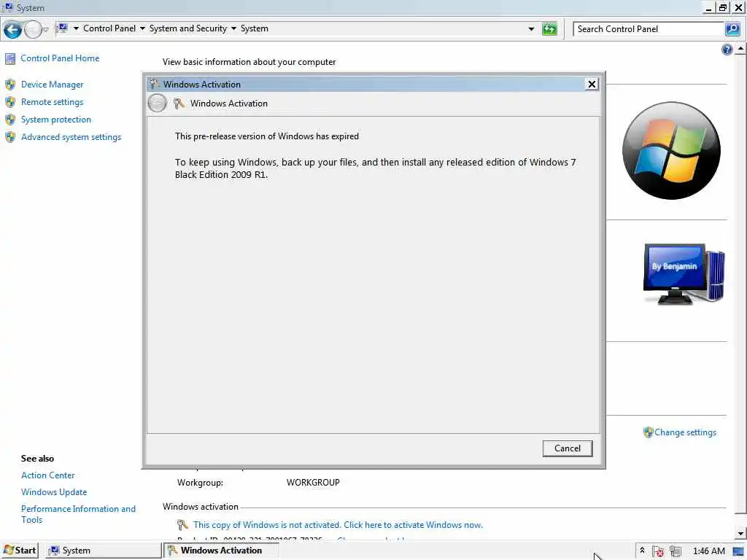The image size is (747, 560).
Task: Open Remote settings link
Action: click(52, 102)
